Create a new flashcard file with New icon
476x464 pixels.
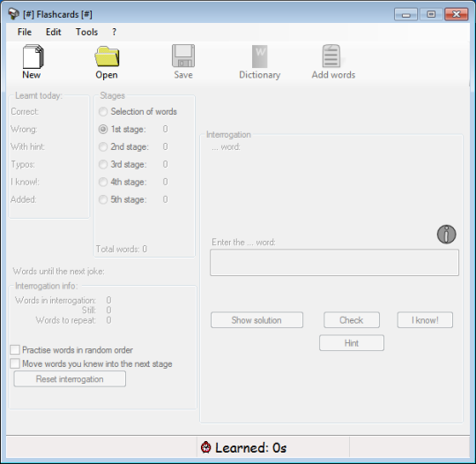tap(33, 56)
